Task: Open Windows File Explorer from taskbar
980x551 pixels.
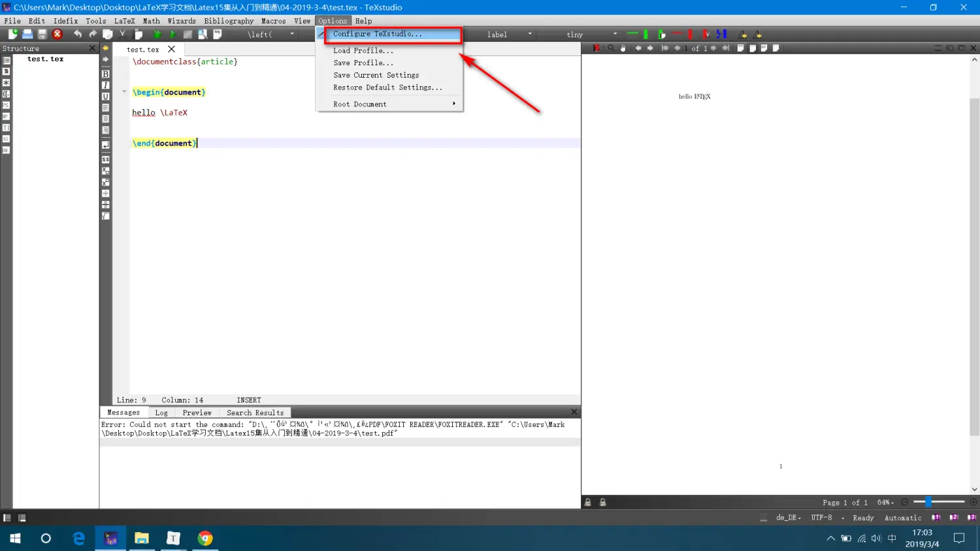Action: coord(142,538)
